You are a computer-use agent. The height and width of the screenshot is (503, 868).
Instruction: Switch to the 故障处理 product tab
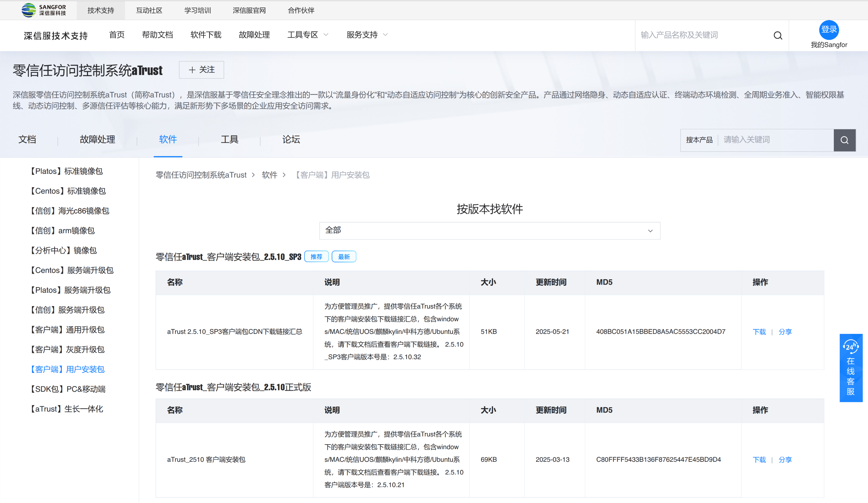98,139
